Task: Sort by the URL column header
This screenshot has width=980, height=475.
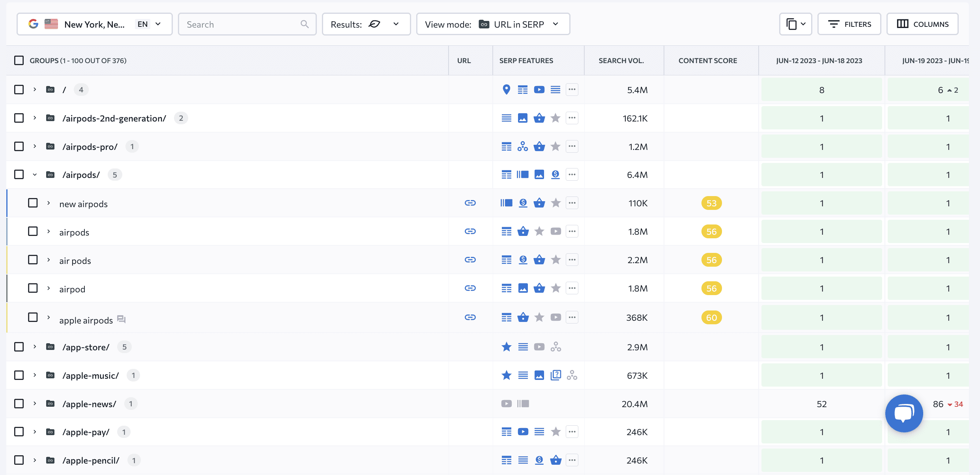Action: [x=464, y=60]
